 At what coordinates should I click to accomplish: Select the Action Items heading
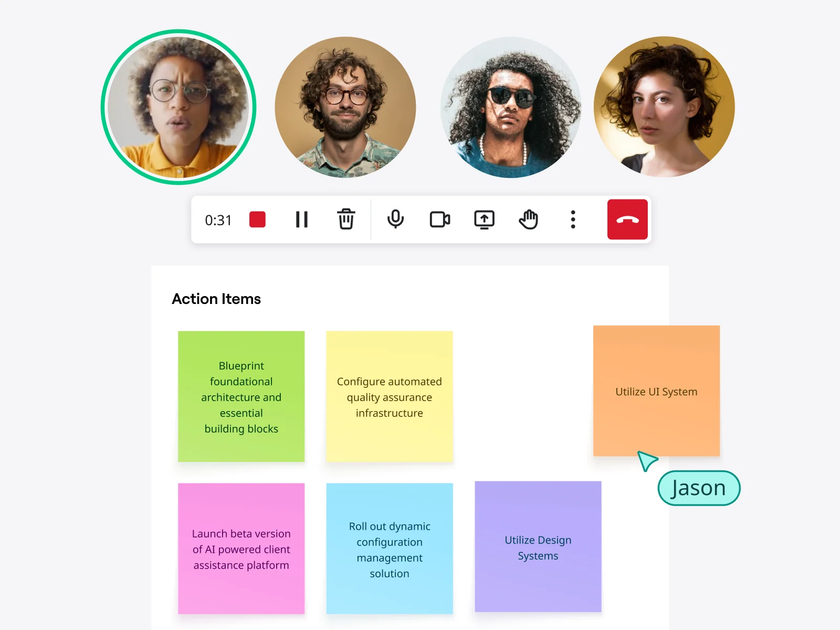pos(216,299)
